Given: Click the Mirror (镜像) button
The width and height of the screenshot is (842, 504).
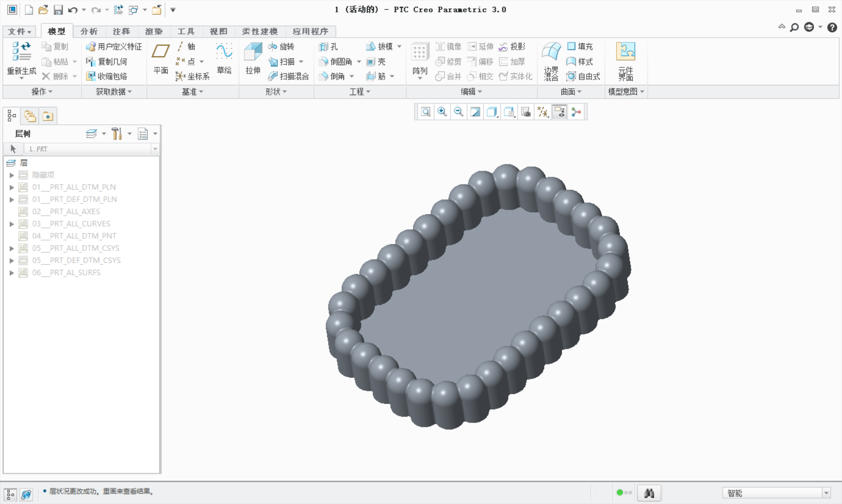Looking at the screenshot, I should [448, 46].
